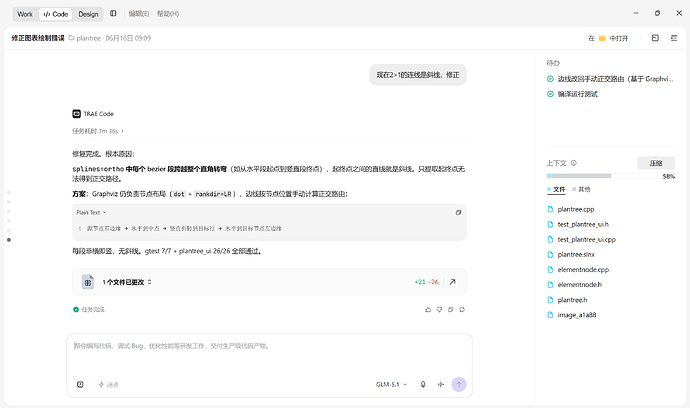Select the 文件 tab in context

pyautogui.click(x=556, y=189)
